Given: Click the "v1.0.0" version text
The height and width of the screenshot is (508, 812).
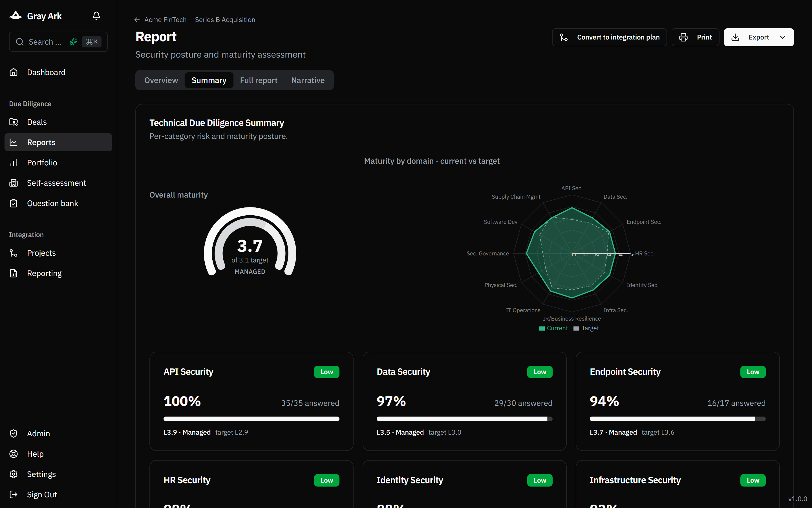Looking at the screenshot, I should (797, 499).
